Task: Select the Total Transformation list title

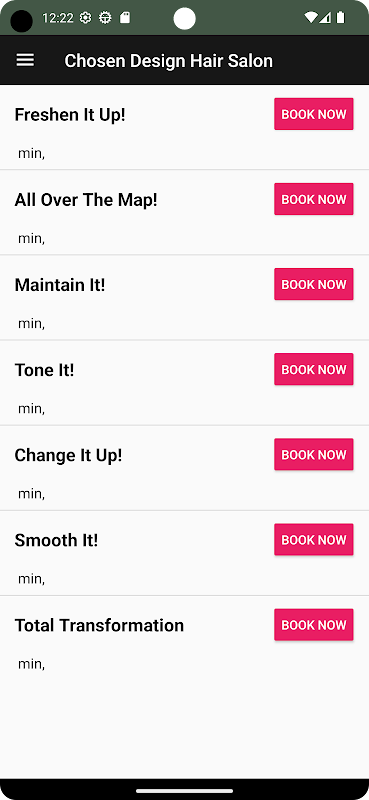Action: (x=99, y=626)
